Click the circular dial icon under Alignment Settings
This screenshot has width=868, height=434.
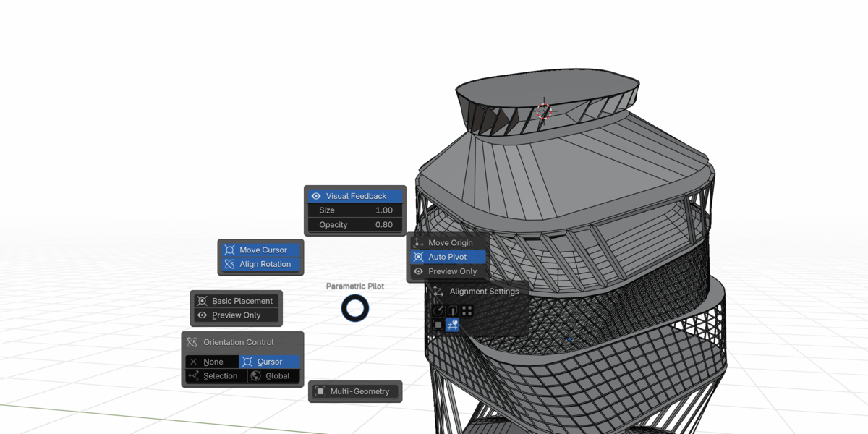pos(438,311)
